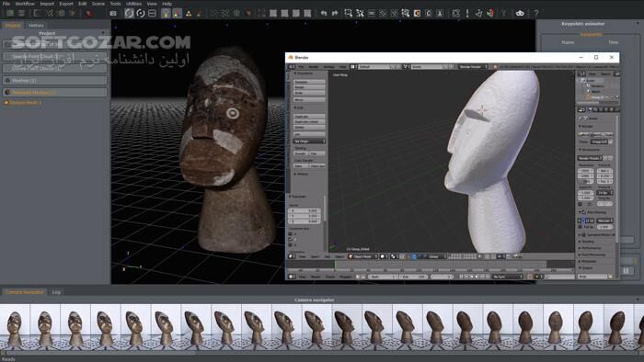Screen dimensions: 644x362
Task: Select the second circular navigation mode icon
Action: [141, 13]
